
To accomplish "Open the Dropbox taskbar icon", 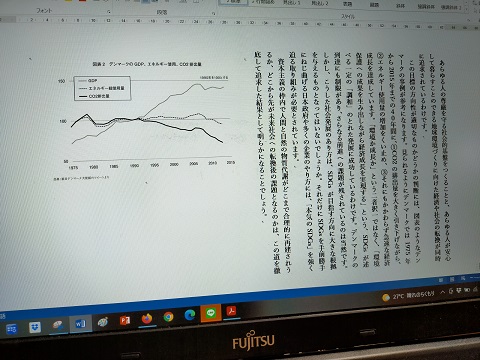I will point(35,327).
